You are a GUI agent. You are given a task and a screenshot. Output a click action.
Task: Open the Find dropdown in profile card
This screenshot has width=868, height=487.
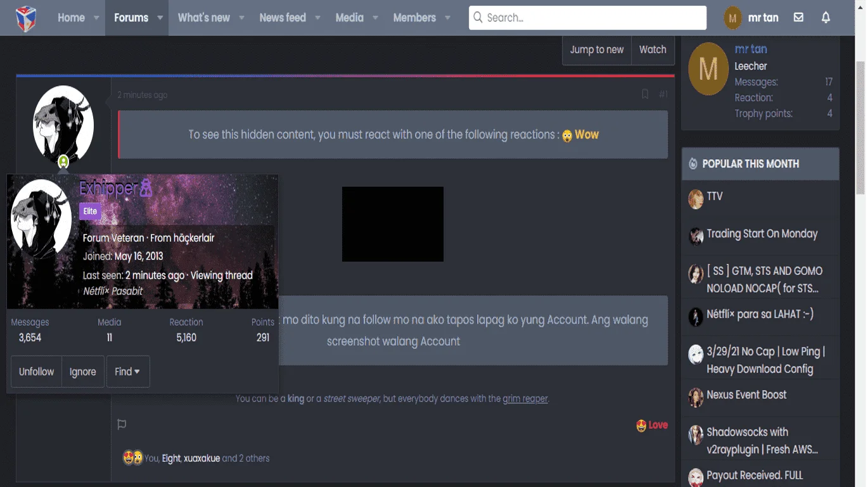[x=128, y=372]
